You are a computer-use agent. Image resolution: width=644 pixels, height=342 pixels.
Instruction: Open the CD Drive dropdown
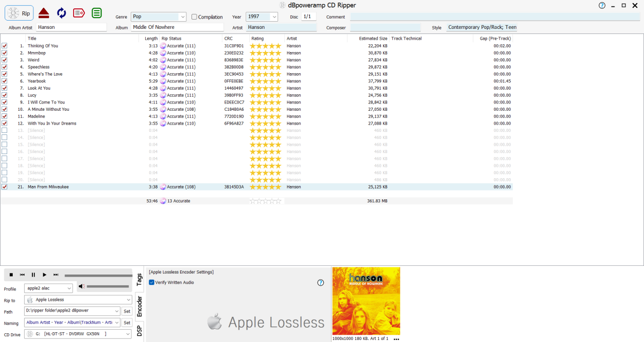coord(78,334)
